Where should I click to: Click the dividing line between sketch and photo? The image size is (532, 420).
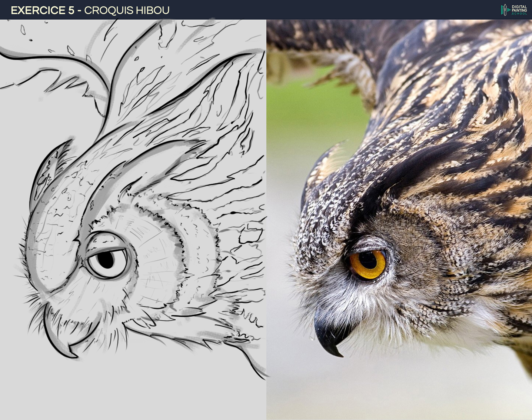coord(266,222)
